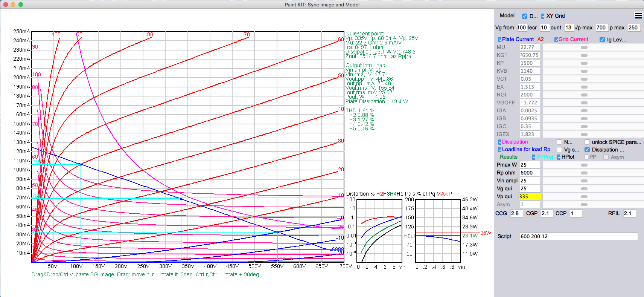644x297 pixels.
Task: Click the EX value field 1.515
Action: pyautogui.click(x=530, y=87)
